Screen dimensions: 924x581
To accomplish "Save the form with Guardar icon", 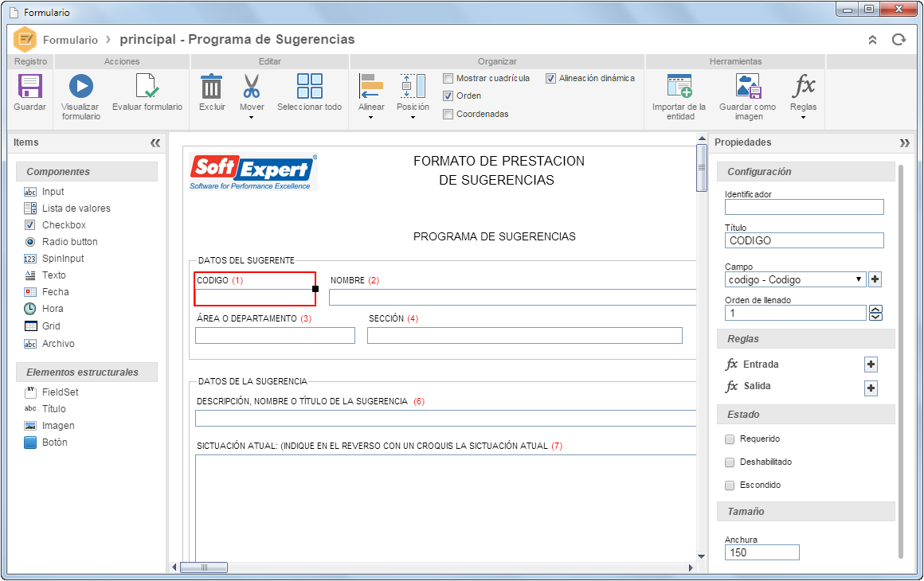I will click(29, 86).
